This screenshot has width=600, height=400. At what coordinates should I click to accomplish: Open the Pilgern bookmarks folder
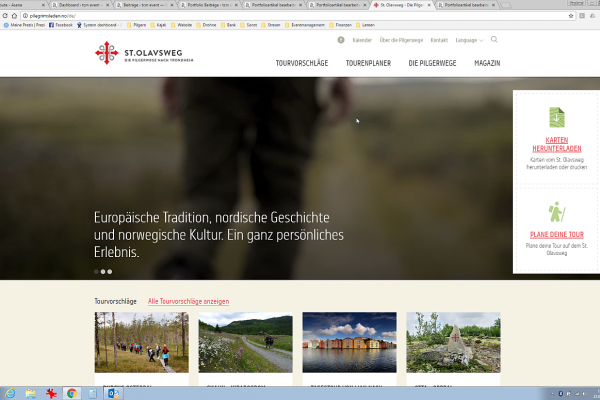(136, 25)
